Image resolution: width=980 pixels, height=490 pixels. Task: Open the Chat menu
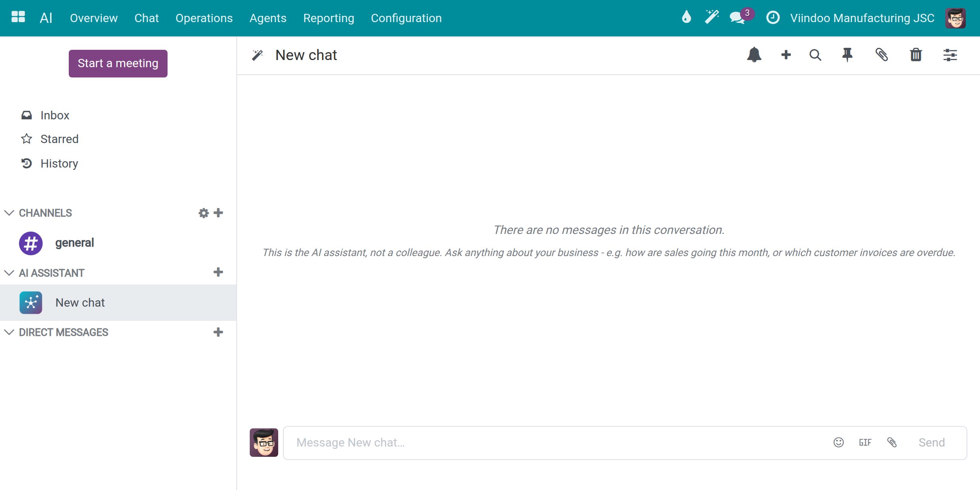point(147,18)
